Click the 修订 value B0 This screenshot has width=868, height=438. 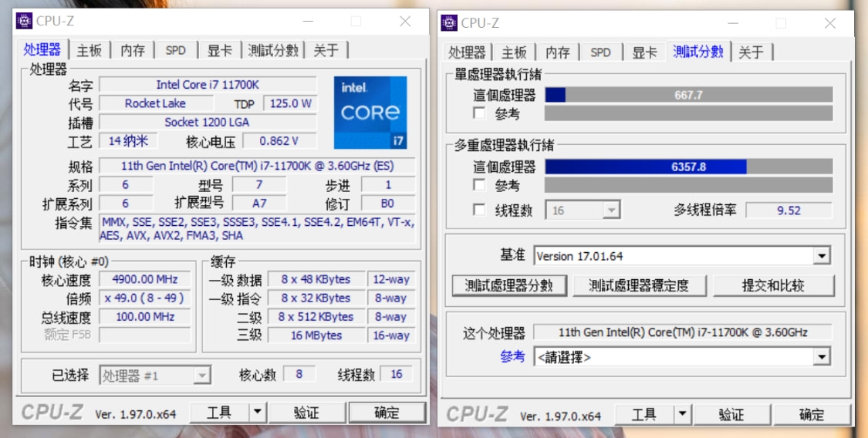coord(387,203)
